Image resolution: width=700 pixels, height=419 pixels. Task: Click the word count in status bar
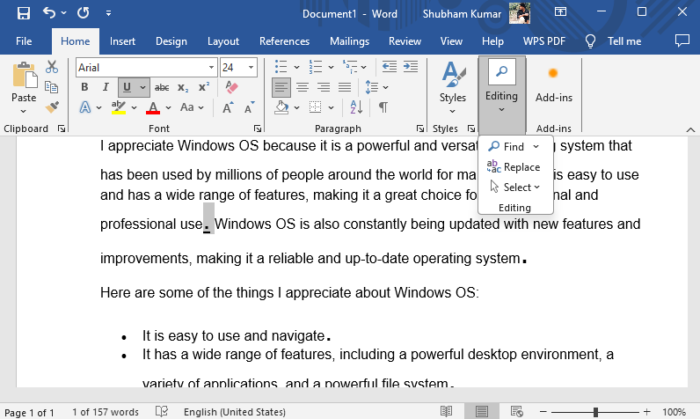103,412
